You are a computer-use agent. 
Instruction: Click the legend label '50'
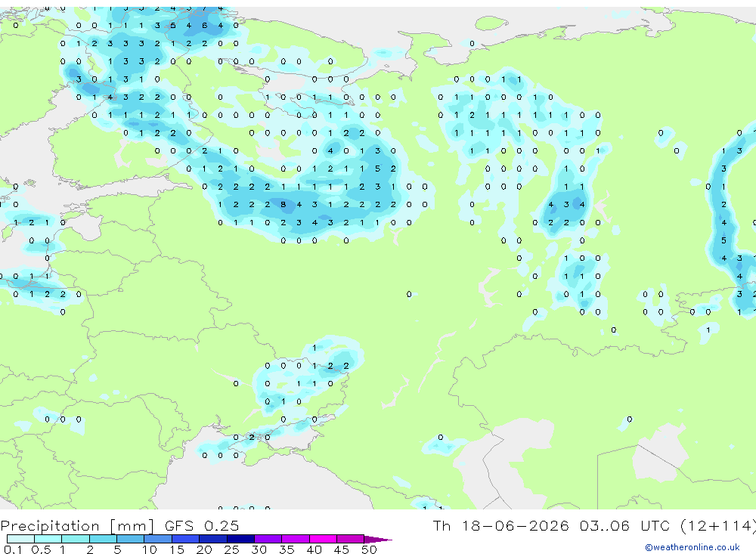pos(369,549)
